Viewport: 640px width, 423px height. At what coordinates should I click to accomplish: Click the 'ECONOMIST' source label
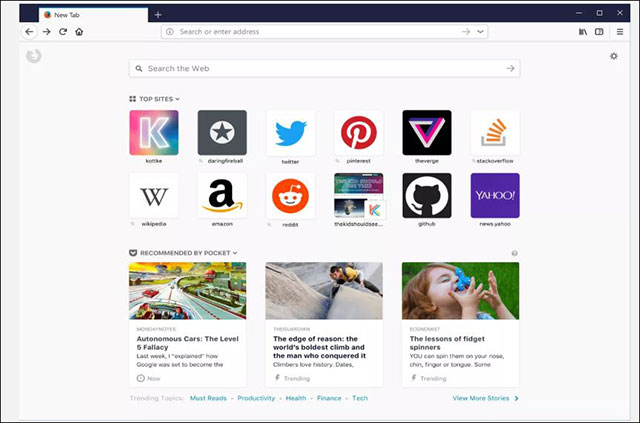(425, 329)
